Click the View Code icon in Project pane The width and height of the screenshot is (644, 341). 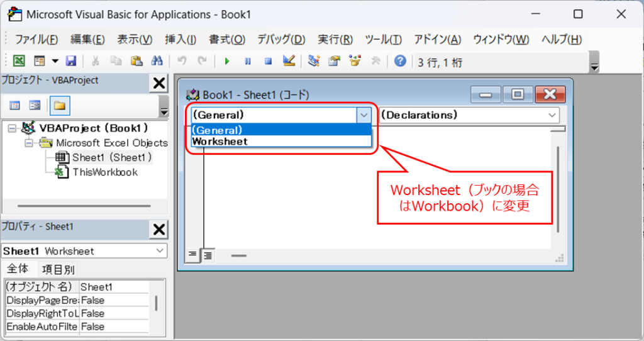15,106
